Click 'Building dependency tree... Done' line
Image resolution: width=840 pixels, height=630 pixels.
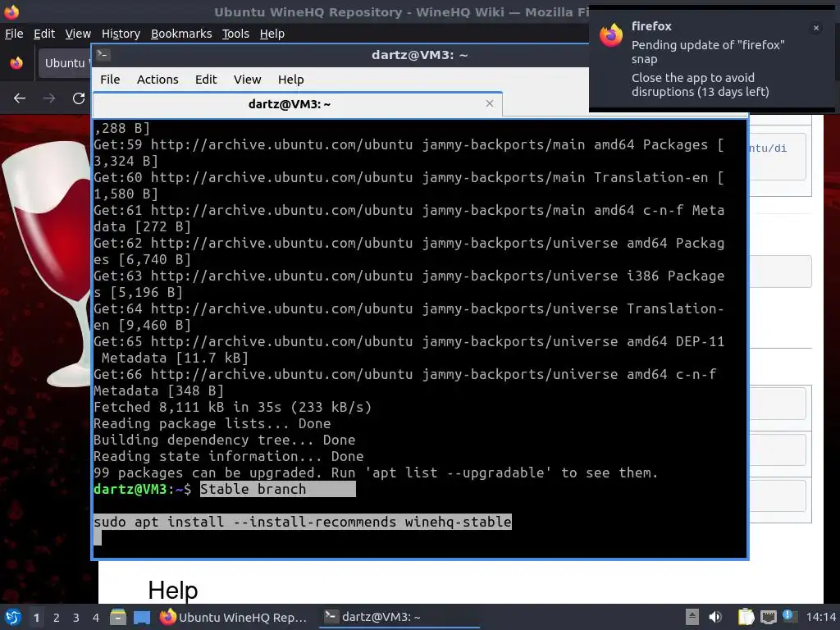point(225,440)
